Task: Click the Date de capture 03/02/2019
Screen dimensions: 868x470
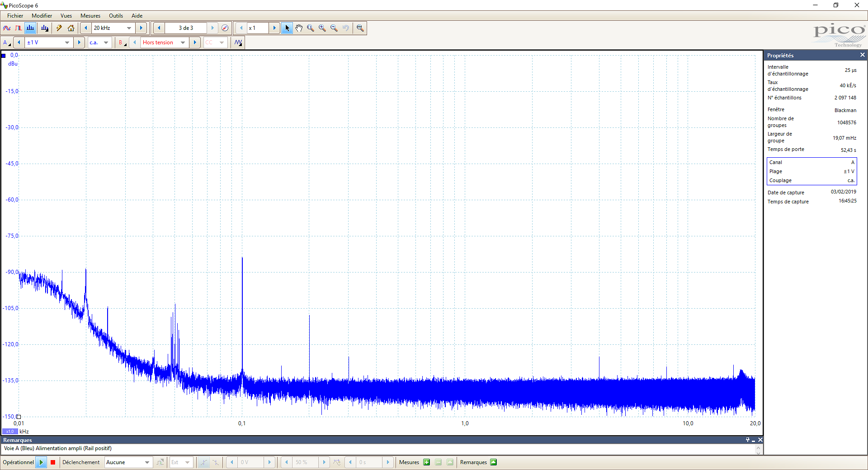Action: (843, 192)
